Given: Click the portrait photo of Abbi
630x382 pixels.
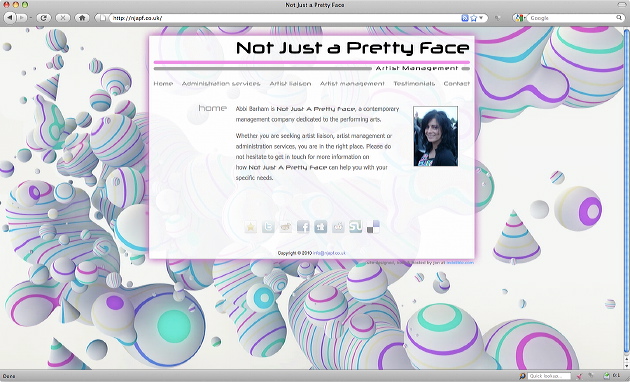Looking at the screenshot, I should click(436, 136).
